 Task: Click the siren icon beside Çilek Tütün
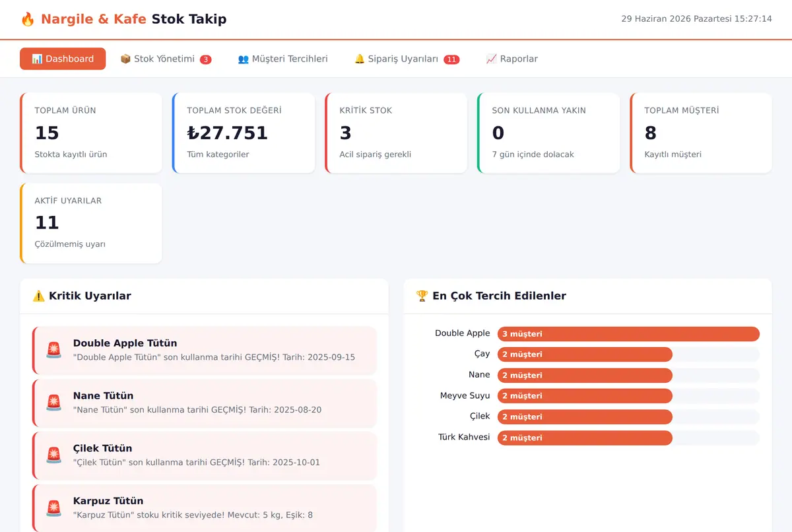point(53,455)
